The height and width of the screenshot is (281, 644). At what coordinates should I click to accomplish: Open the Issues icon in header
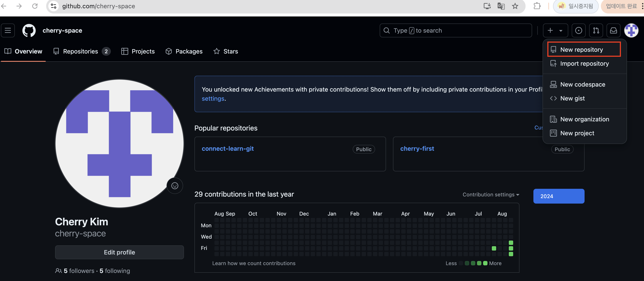[578, 30]
